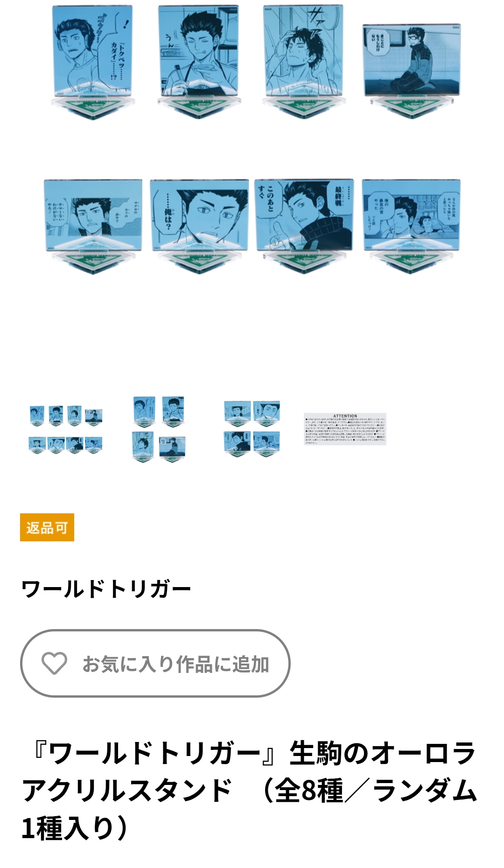504x868 pixels.
Task: Open the ATTENTION notice thumbnail
Action: [345, 429]
